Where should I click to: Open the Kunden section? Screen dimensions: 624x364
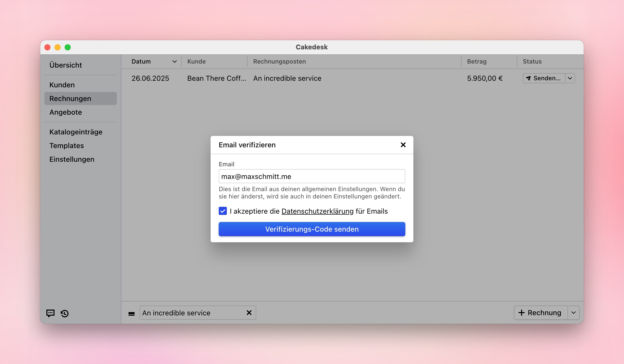tap(62, 85)
